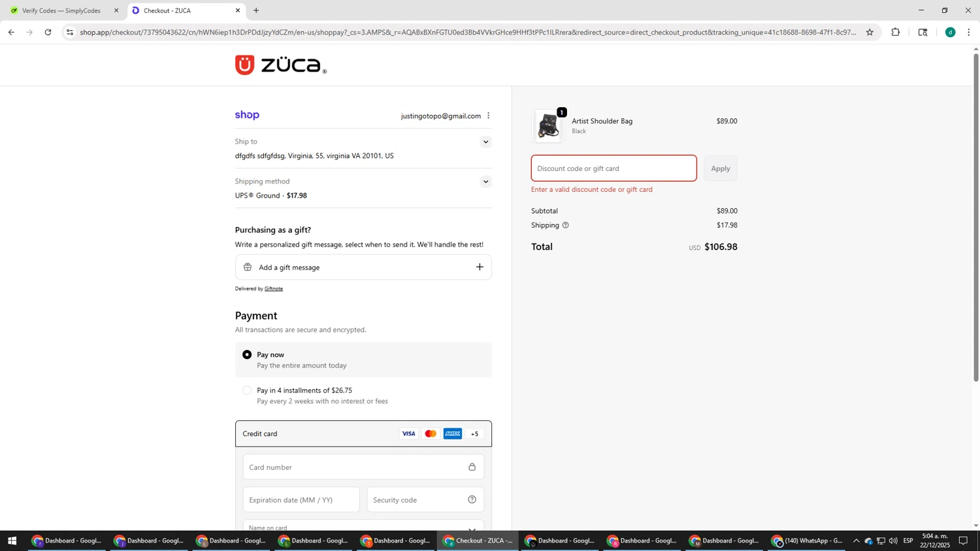Click the shipping address line text

314,156
